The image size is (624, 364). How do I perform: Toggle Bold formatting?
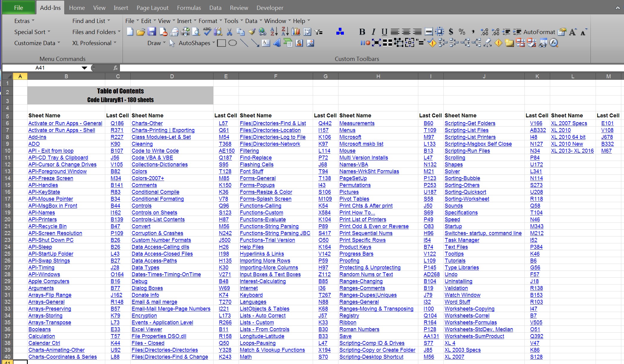point(362,32)
